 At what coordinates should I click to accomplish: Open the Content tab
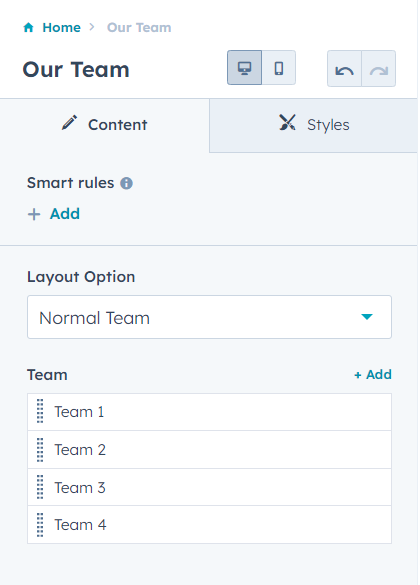click(x=104, y=125)
